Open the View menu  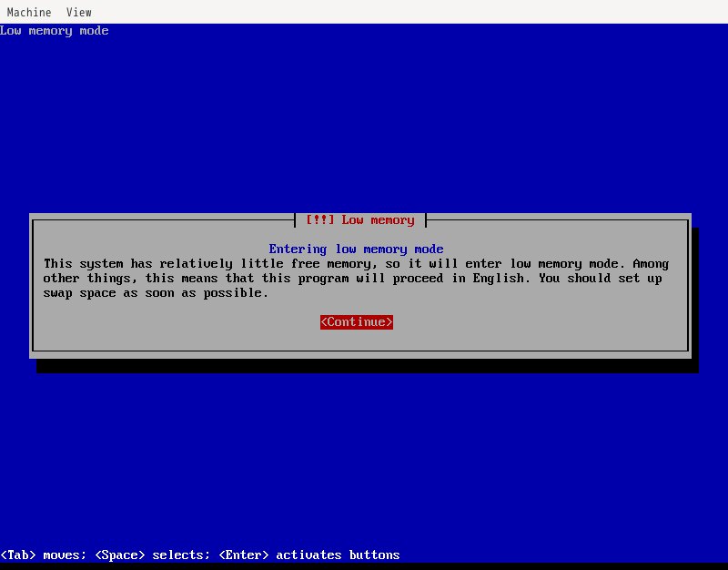click(78, 13)
